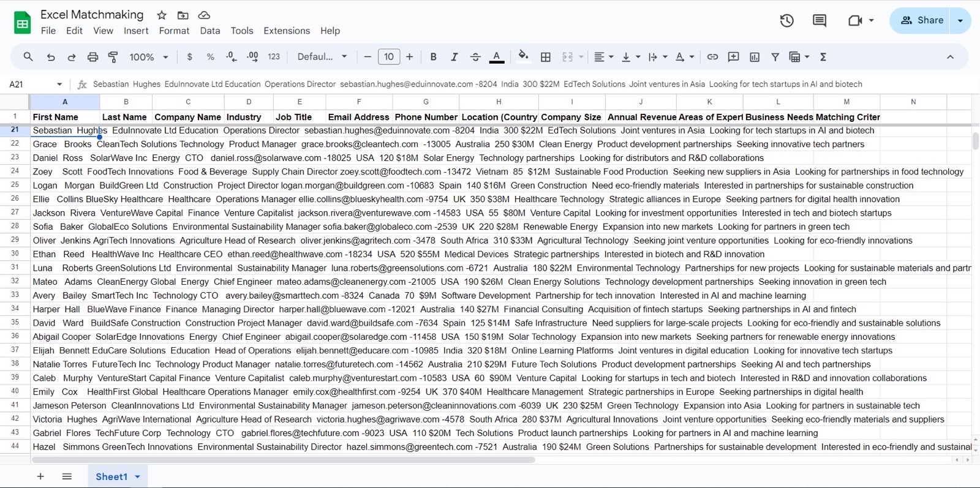Select column header H
Screen dimensions: 980x488
click(x=499, y=102)
